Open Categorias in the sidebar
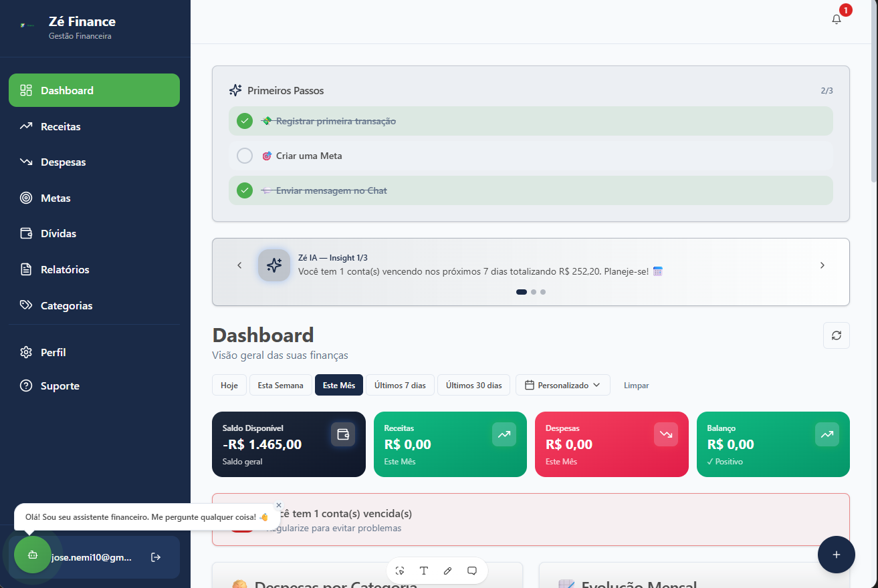The height and width of the screenshot is (588, 878). 94,305
